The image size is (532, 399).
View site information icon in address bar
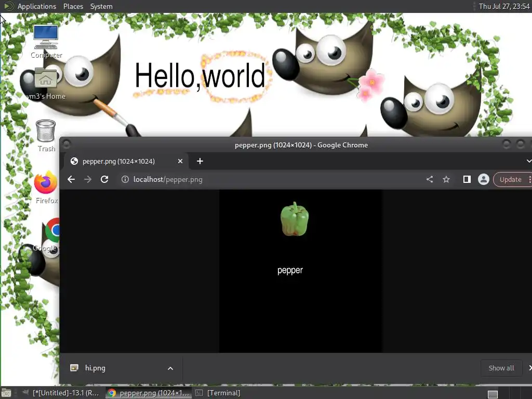pos(125,179)
